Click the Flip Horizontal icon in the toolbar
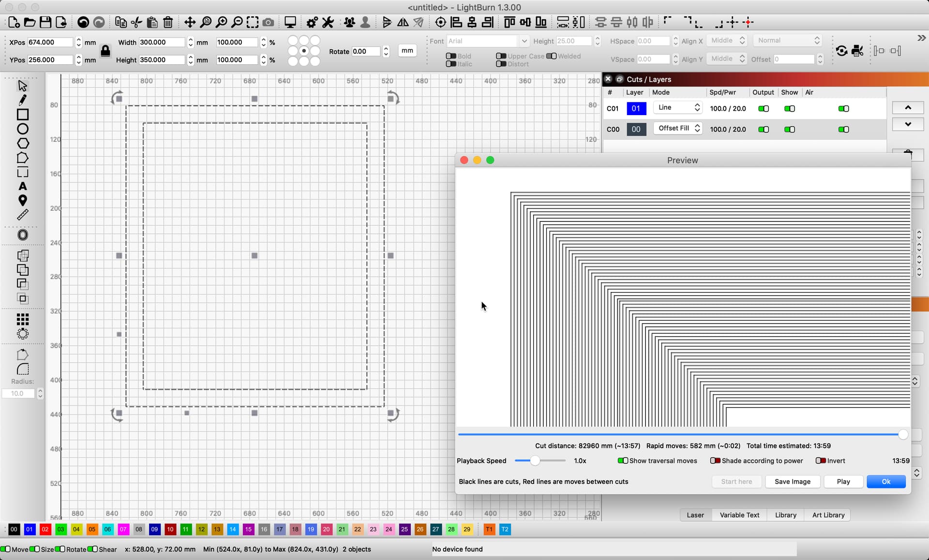 click(403, 22)
